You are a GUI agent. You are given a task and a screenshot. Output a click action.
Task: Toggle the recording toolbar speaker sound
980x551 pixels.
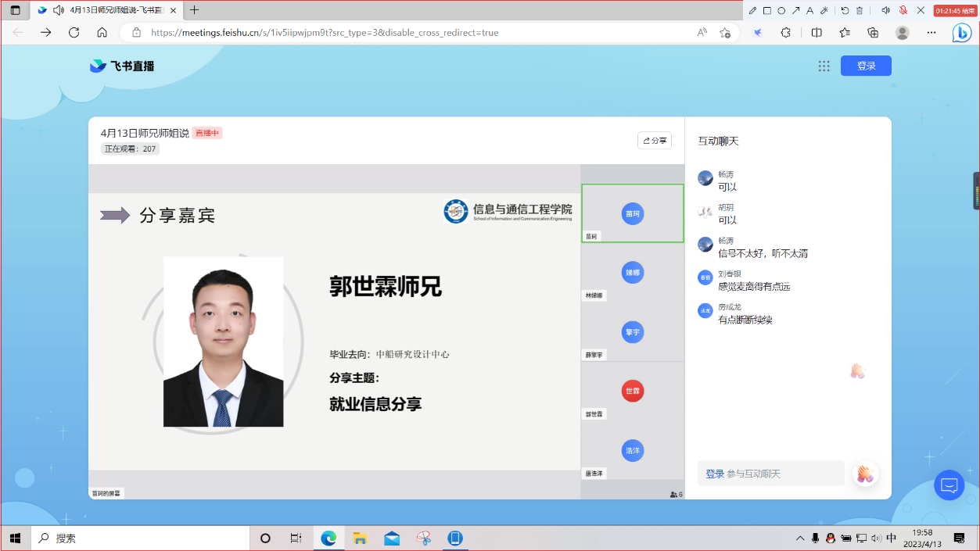coord(885,10)
